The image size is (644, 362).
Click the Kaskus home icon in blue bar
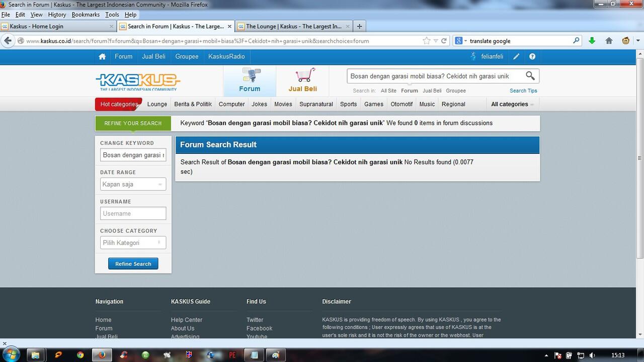[x=102, y=57]
